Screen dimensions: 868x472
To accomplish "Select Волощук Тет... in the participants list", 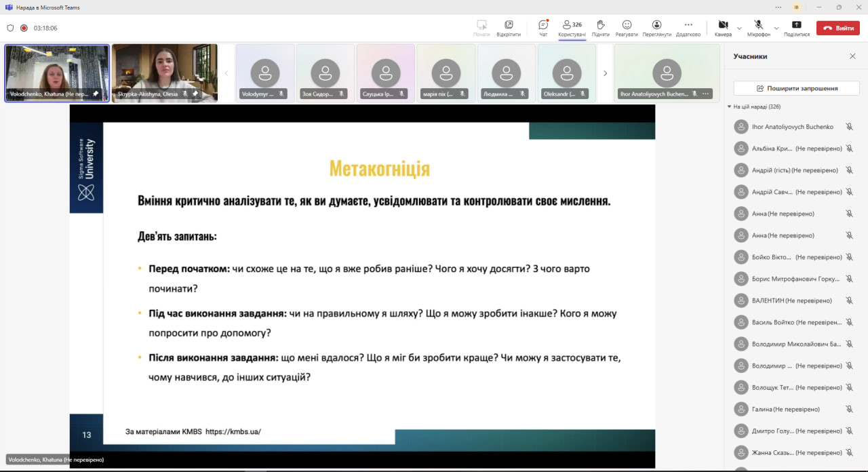I will click(x=793, y=387).
